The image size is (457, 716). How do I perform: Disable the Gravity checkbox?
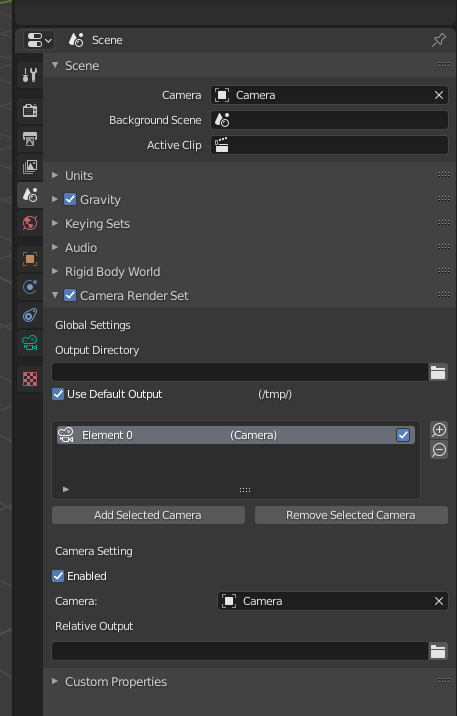click(x=70, y=199)
